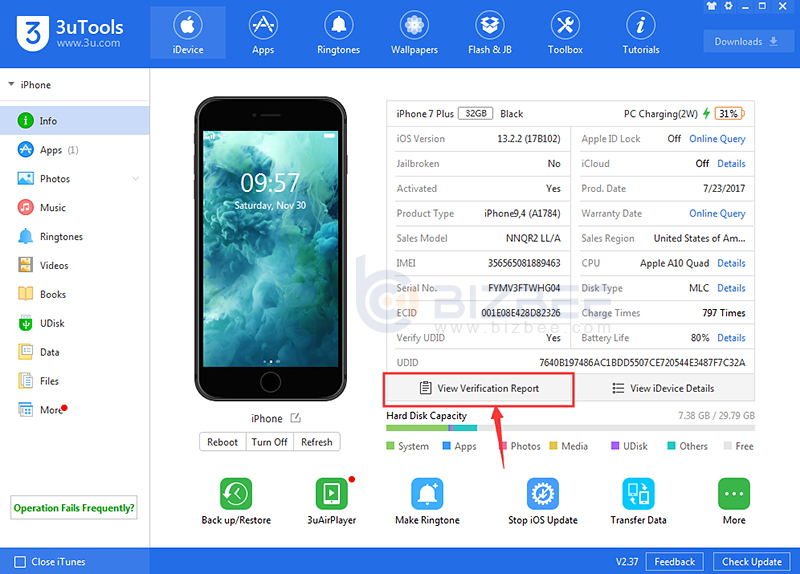Click Operation Fails Frequently? link
The image size is (800, 574).
[x=74, y=508]
